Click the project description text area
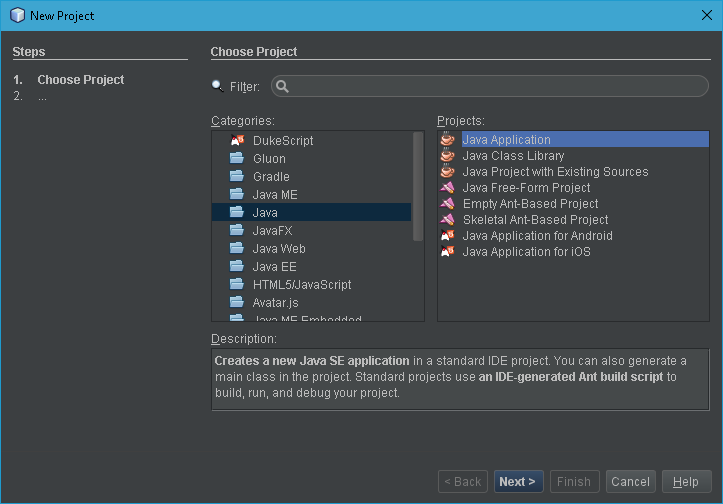This screenshot has height=504, width=723. tap(460, 379)
